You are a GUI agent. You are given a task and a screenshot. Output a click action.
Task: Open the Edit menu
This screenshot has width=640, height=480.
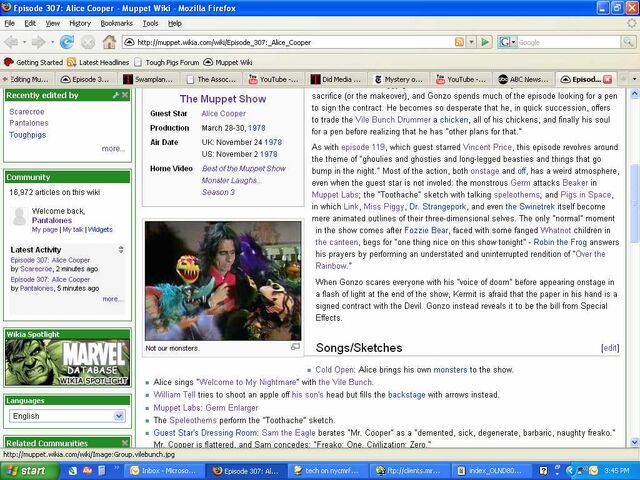coord(30,23)
